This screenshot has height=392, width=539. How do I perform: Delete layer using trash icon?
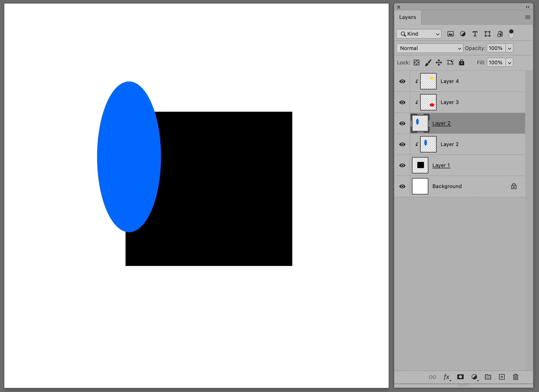[515, 377]
